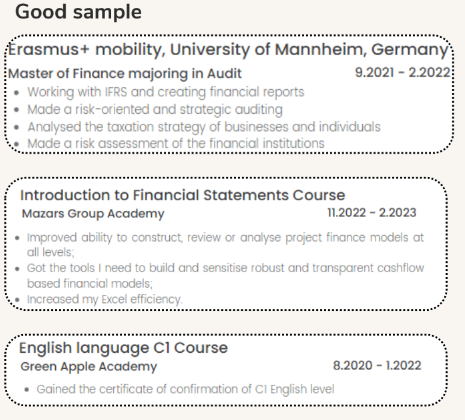
Task: Click 'Master of Finance majoring in Audit' subtitle
Action: tap(125, 74)
